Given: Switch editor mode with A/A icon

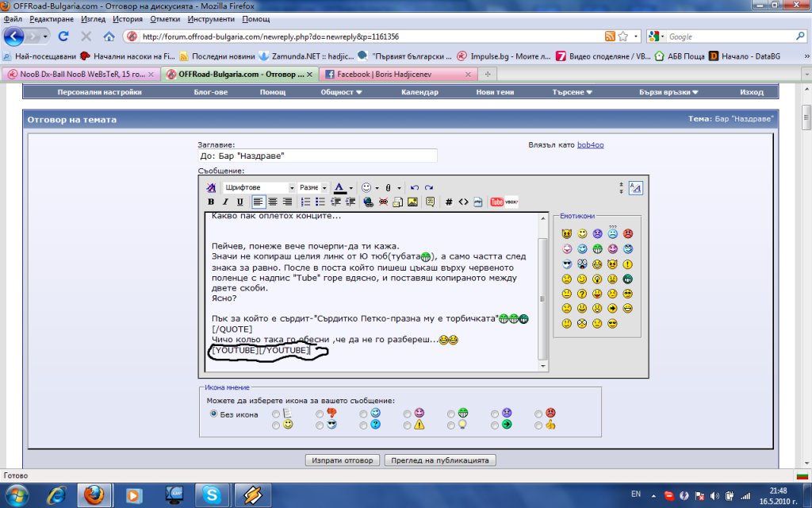Looking at the screenshot, I should point(635,188).
